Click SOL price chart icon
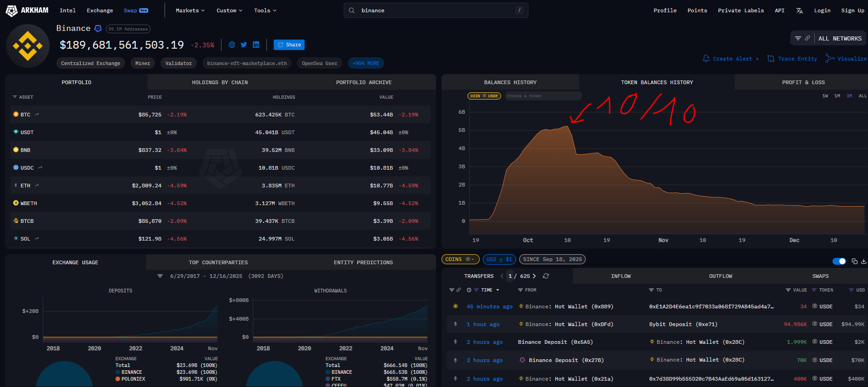Image resolution: width=868 pixels, height=387 pixels. point(37,239)
